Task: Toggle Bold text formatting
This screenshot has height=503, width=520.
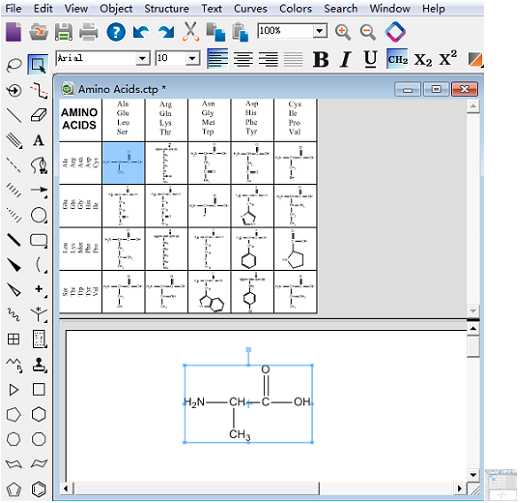Action: click(x=321, y=60)
